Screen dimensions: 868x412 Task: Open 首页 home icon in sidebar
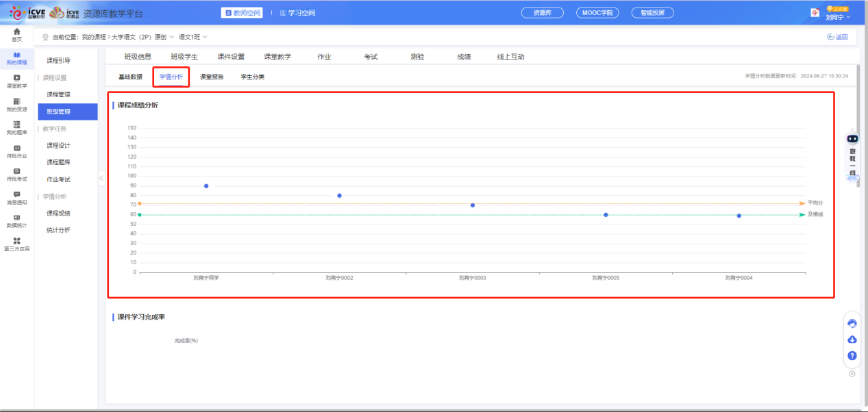16,34
